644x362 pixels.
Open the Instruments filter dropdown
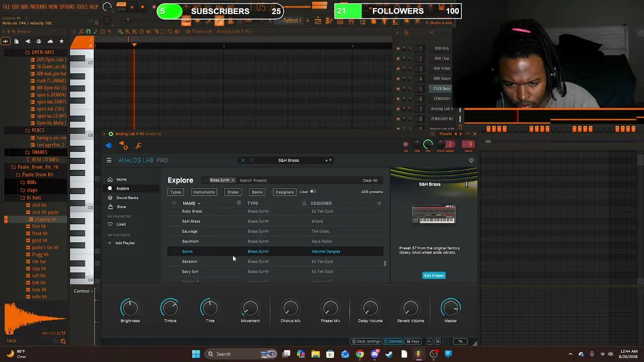pos(204,192)
